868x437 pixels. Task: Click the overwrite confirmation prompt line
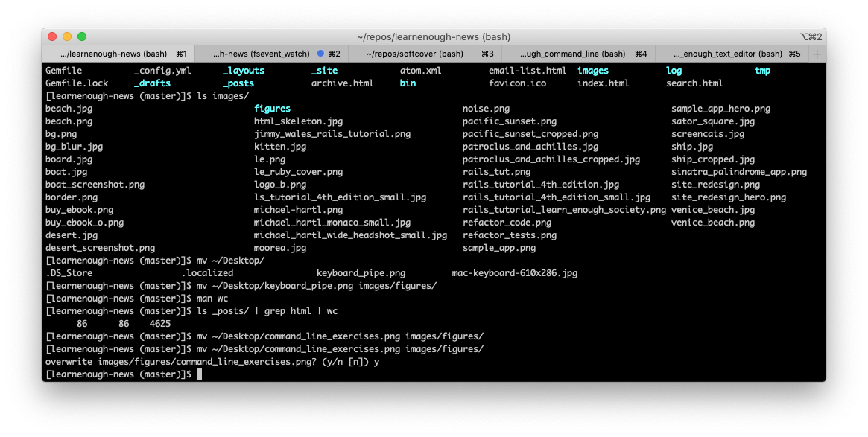tap(212, 362)
